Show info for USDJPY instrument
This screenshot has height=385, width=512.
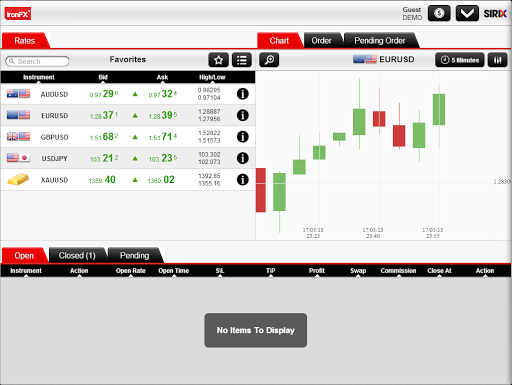click(x=243, y=158)
